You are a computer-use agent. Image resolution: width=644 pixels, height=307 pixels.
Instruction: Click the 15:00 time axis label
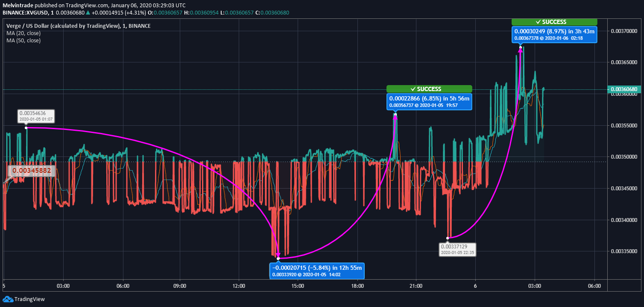298,286
